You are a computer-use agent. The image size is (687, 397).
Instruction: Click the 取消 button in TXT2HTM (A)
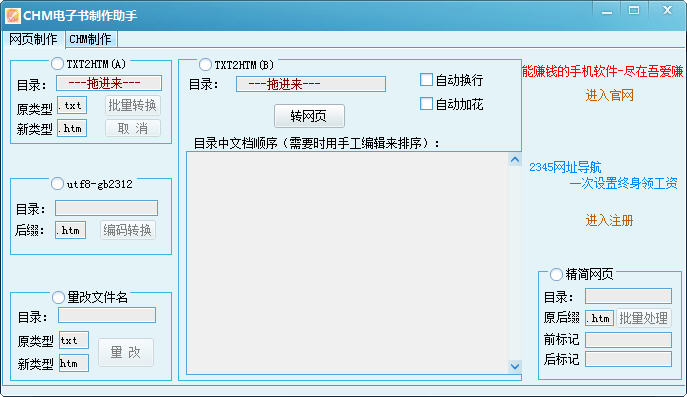click(133, 128)
